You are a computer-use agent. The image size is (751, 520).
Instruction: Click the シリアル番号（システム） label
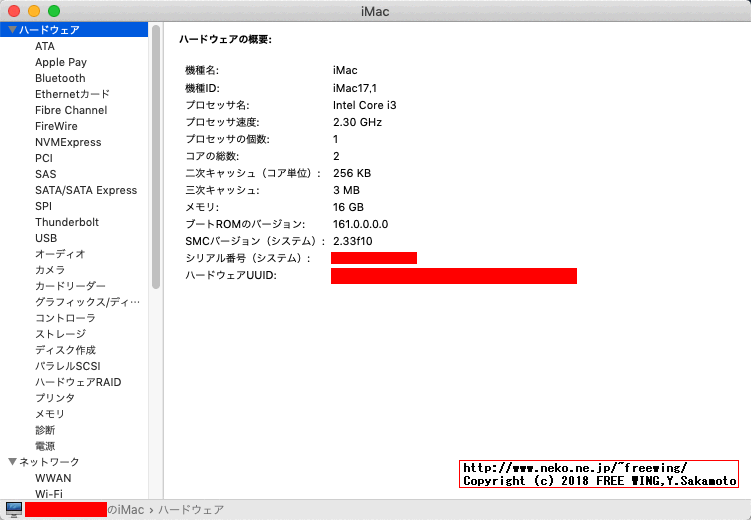pos(248,258)
